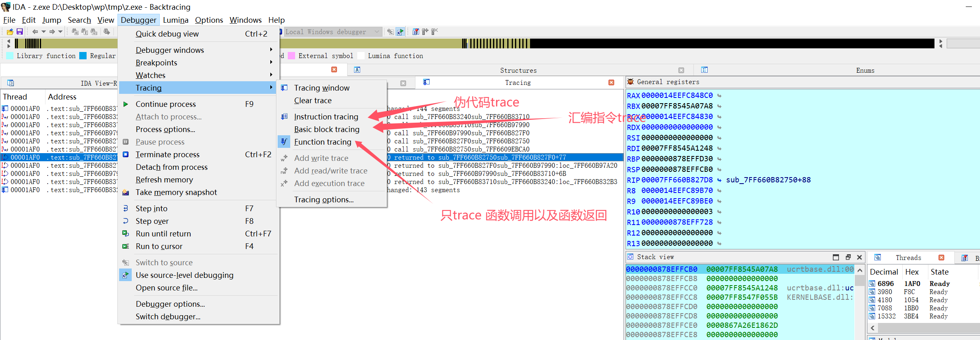The width and height of the screenshot is (980, 340).
Task: Open the Tracing window entry
Action: 332,88
